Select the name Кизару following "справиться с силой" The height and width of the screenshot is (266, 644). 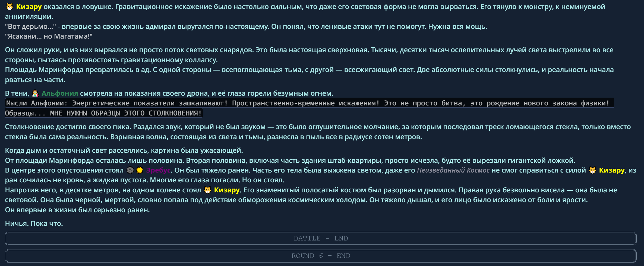pos(612,170)
